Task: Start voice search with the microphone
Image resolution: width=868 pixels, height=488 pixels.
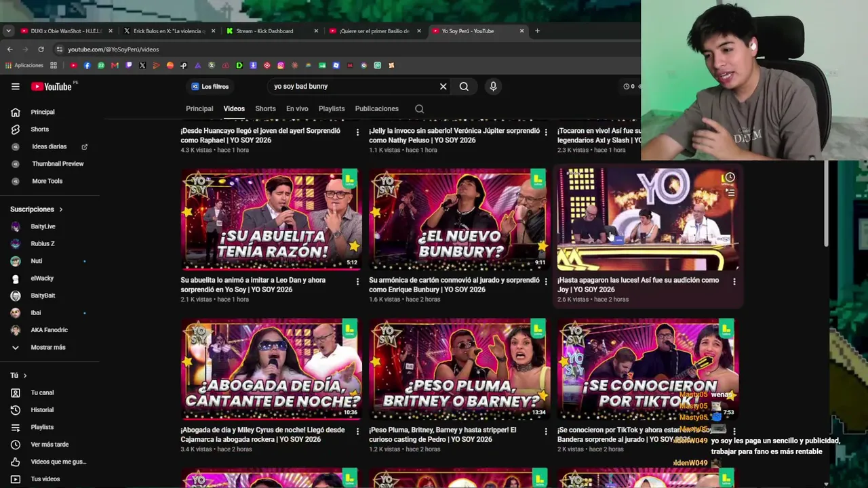Action: pos(493,86)
